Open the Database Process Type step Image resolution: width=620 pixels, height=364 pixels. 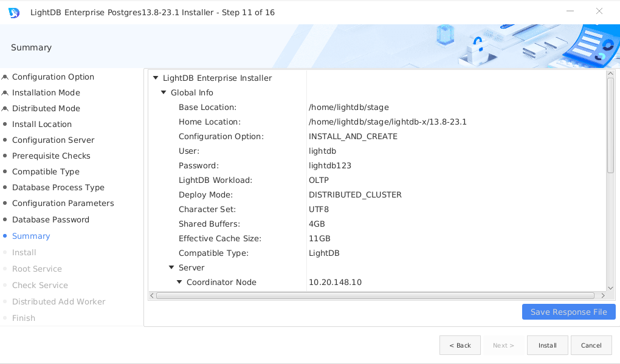pyautogui.click(x=58, y=187)
